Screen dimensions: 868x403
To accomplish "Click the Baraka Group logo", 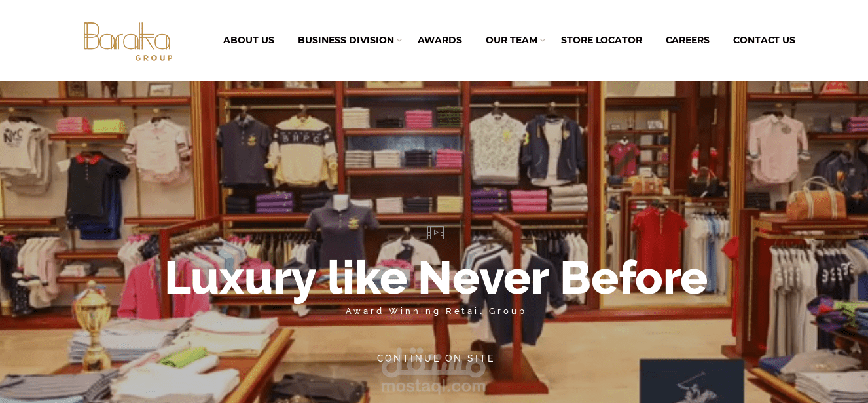I will [128, 41].
